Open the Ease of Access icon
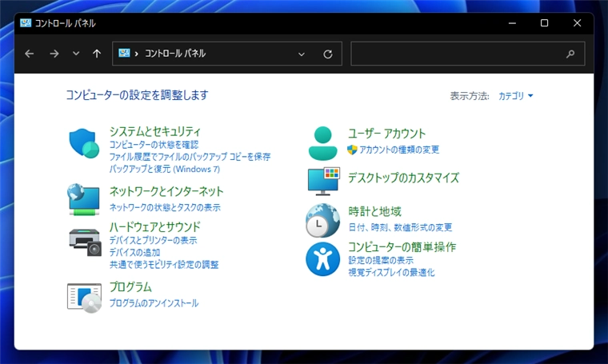608x364 pixels. pyautogui.click(x=322, y=259)
